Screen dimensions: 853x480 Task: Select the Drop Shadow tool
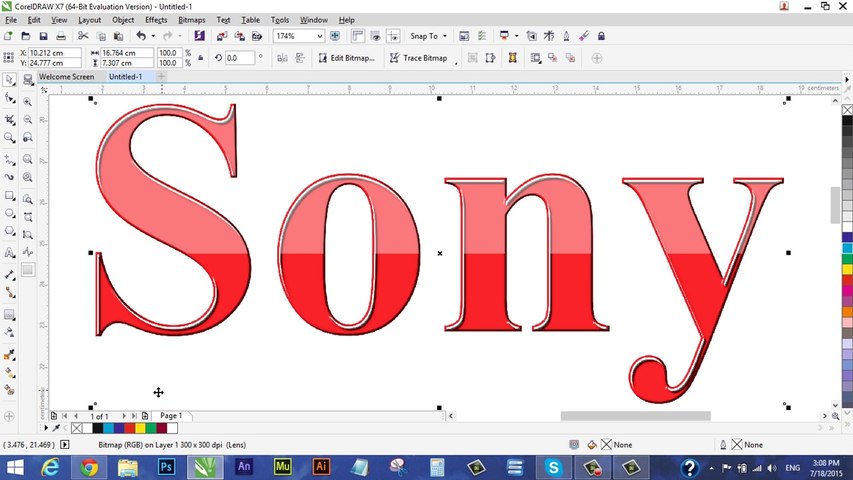[x=9, y=315]
